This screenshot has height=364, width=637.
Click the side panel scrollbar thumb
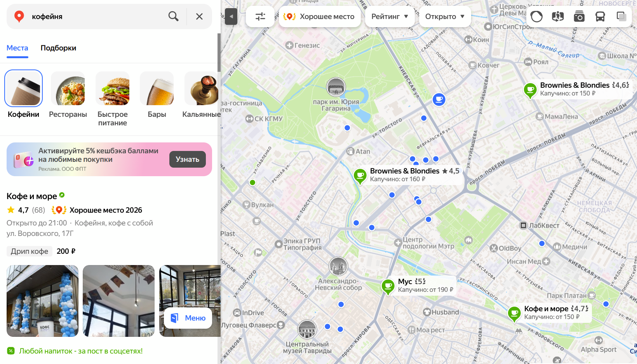pyautogui.click(x=219, y=53)
